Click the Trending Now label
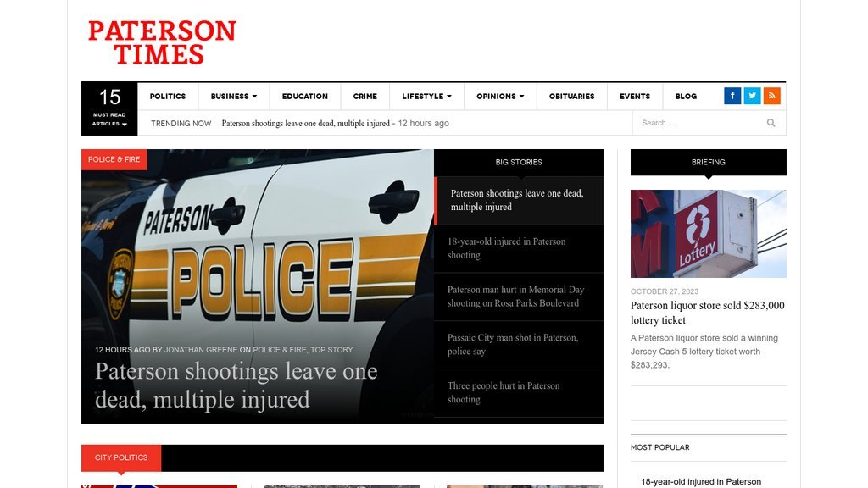 click(x=181, y=124)
